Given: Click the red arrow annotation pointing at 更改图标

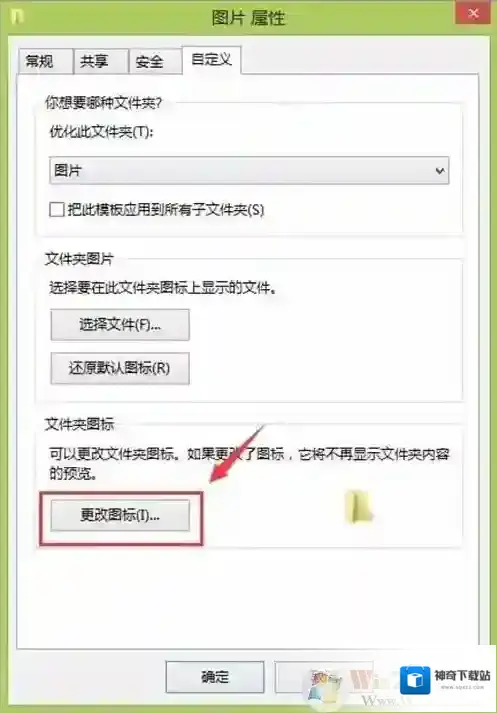Looking at the screenshot, I should 236,454.
